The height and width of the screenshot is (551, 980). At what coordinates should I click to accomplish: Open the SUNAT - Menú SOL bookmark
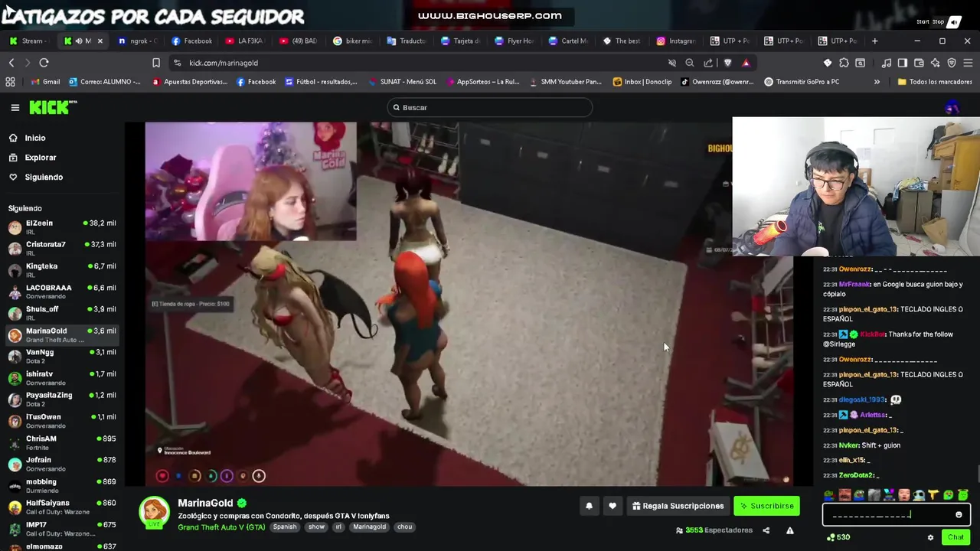[401, 82]
